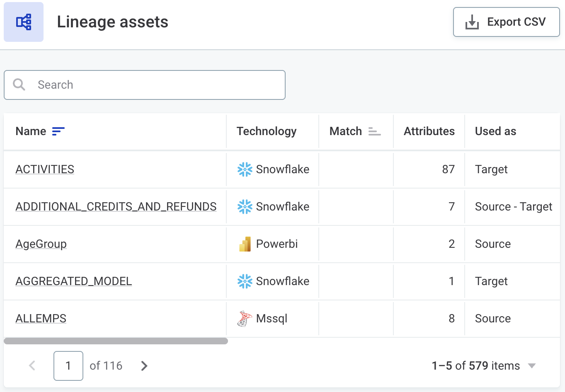Click the magnifying glass in the search bar
The height and width of the screenshot is (392, 565).
[x=19, y=85]
